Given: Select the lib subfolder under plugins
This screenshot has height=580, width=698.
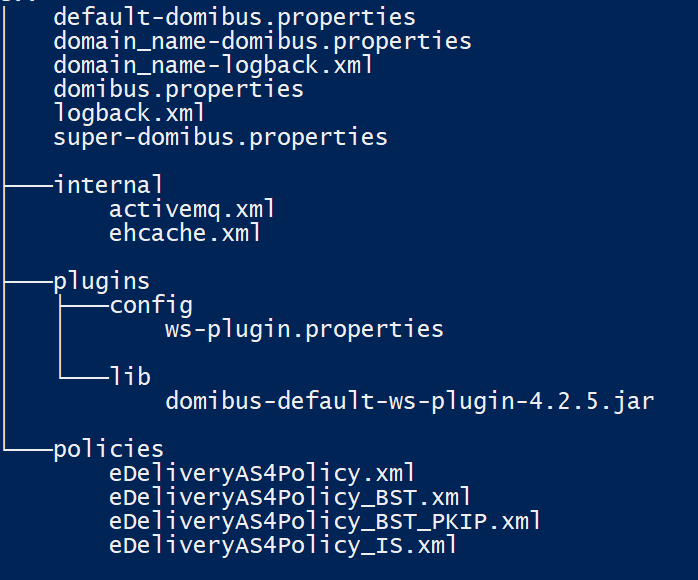Looking at the screenshot, I should pos(130,377).
